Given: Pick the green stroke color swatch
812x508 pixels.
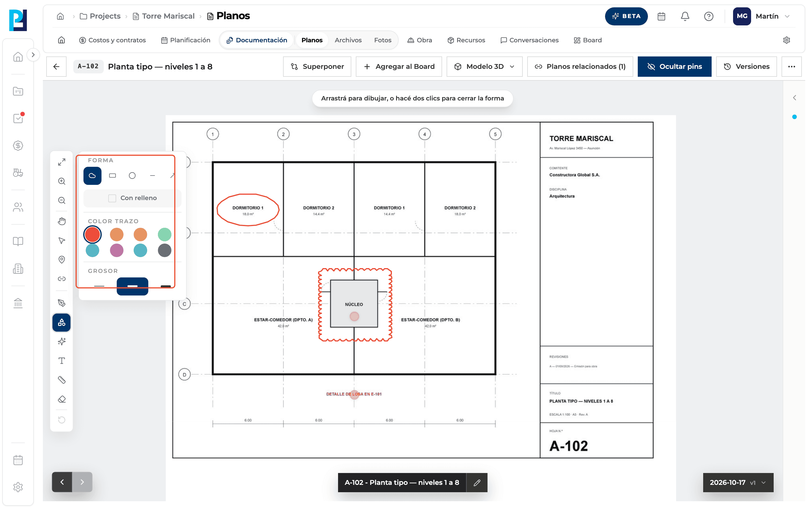Looking at the screenshot, I should tap(164, 235).
